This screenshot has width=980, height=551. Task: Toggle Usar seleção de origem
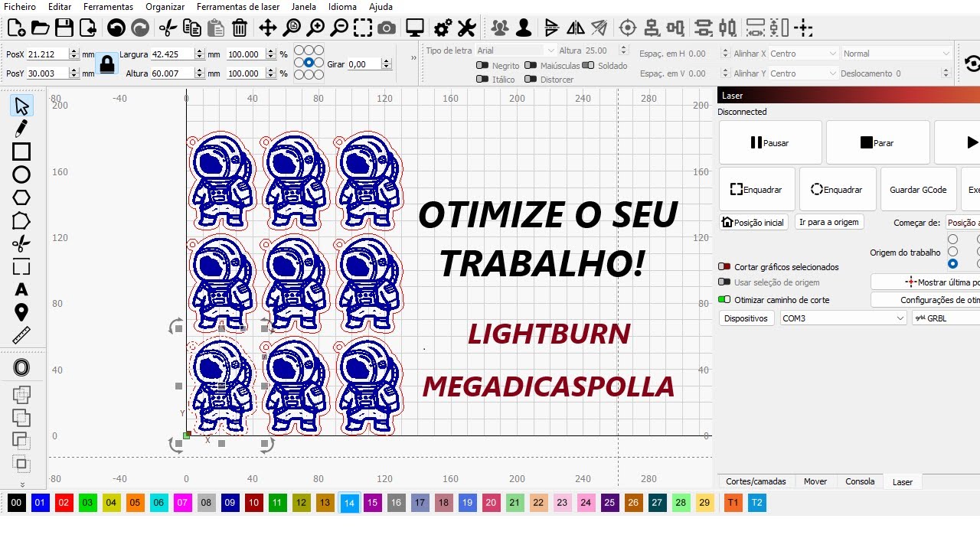tap(724, 282)
